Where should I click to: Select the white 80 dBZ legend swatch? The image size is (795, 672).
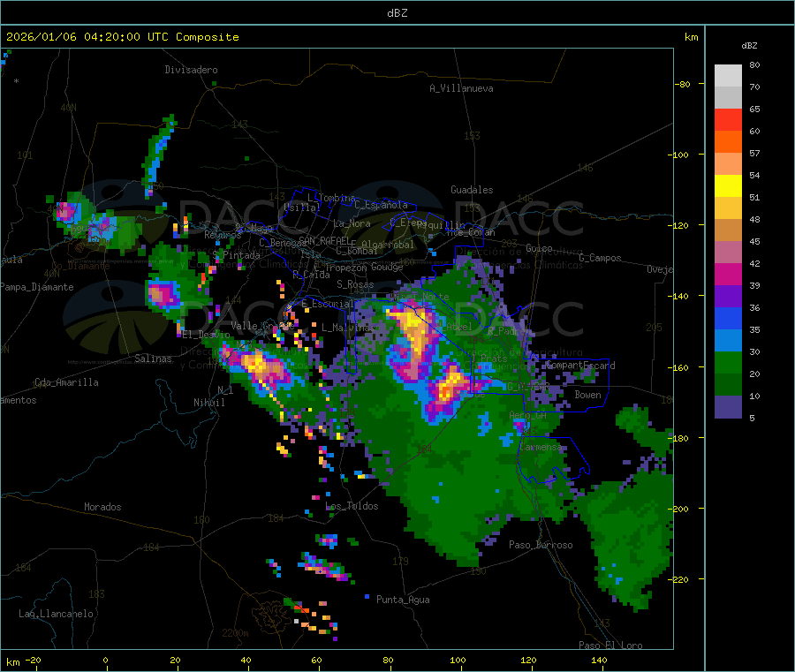point(728,76)
